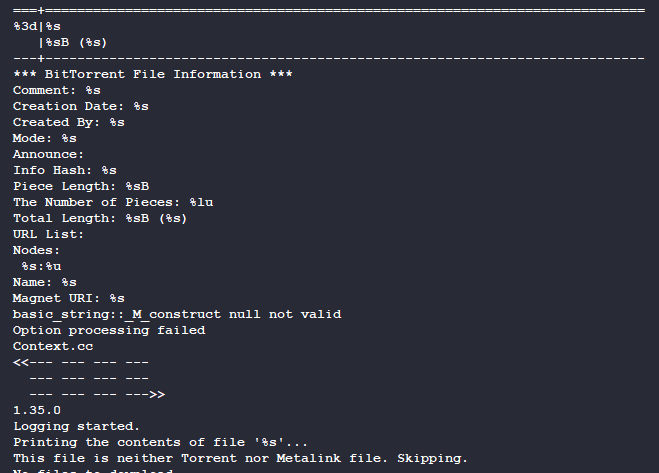This screenshot has width=659, height=473.
Task: Select the 'Creation Date' line
Action: click(81, 106)
